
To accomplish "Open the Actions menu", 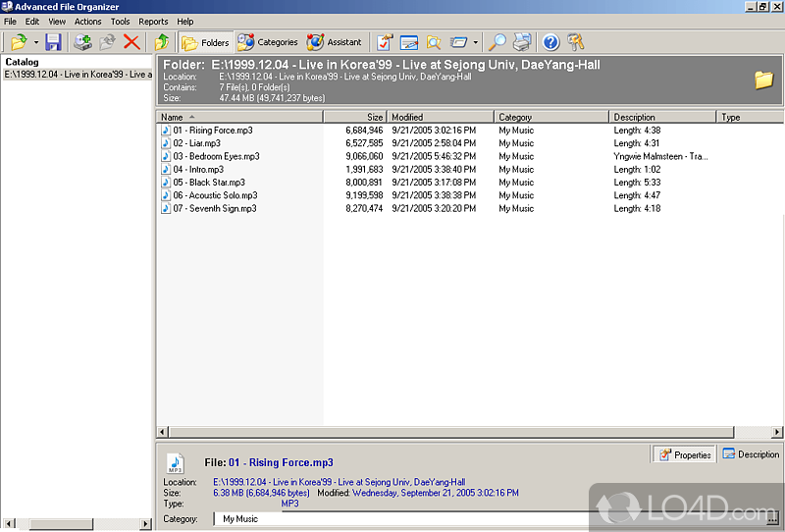I will click(x=87, y=22).
